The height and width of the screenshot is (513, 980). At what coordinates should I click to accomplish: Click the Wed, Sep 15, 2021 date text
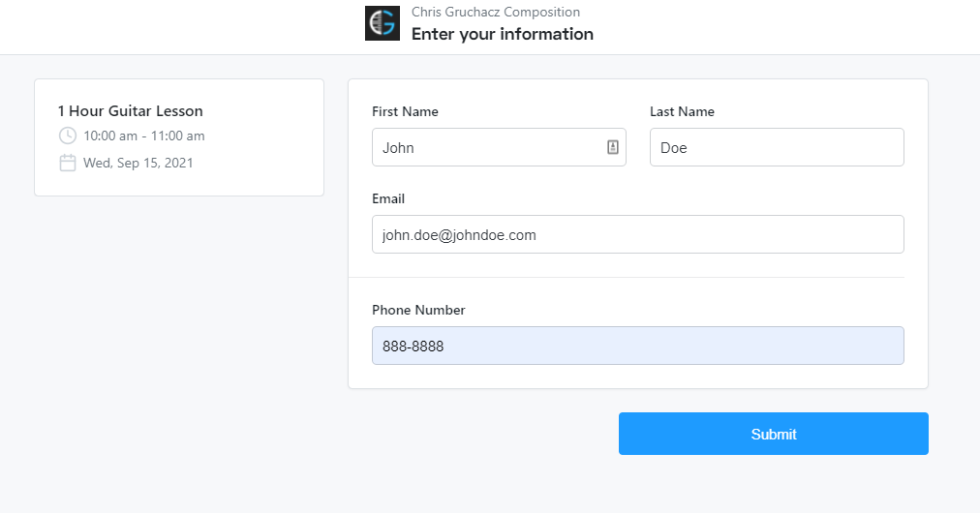pyautogui.click(x=138, y=163)
